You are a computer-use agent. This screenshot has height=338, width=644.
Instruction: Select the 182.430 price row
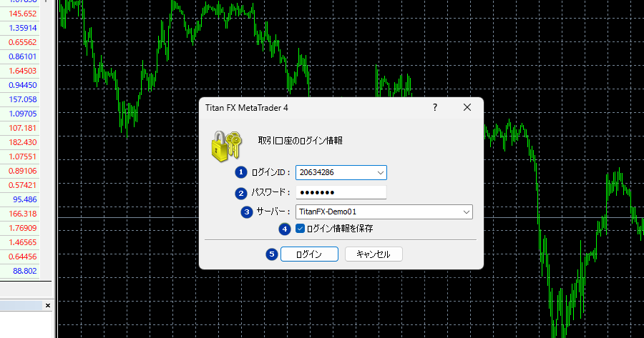pos(20,142)
